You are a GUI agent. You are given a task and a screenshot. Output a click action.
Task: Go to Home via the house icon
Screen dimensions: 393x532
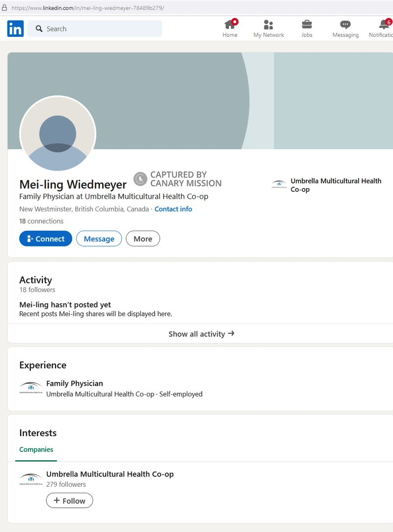click(x=230, y=25)
